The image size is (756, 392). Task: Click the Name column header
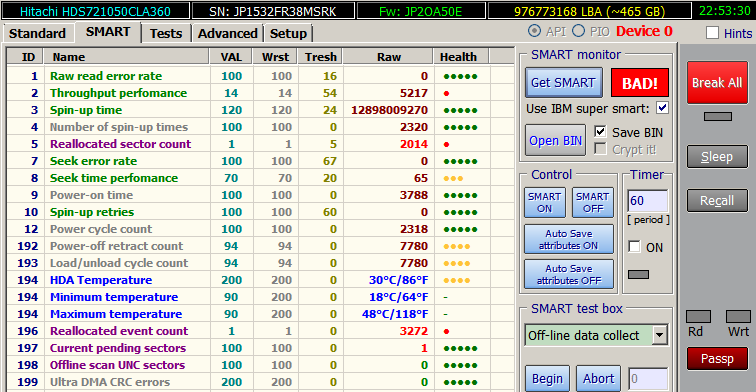point(126,57)
